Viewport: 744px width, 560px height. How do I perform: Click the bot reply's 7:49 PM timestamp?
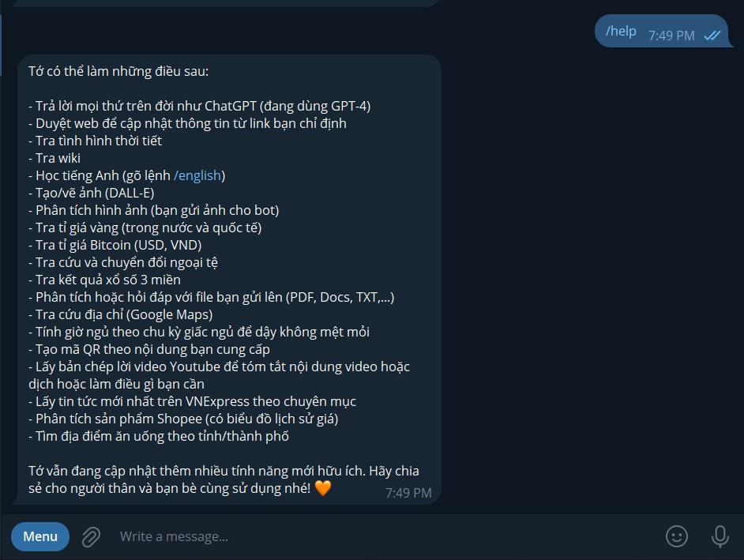408,493
